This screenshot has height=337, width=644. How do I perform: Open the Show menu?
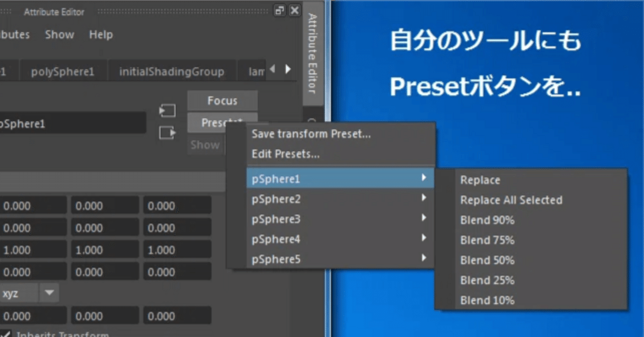point(59,35)
